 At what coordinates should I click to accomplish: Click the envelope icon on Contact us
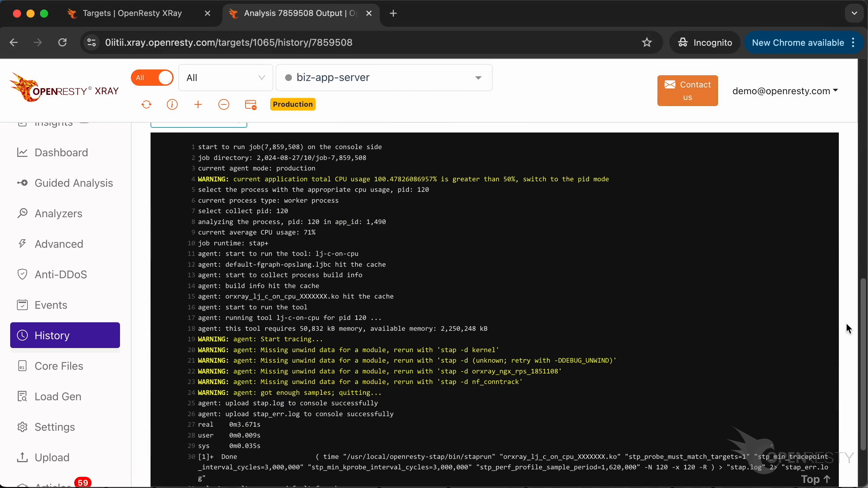[x=670, y=84]
